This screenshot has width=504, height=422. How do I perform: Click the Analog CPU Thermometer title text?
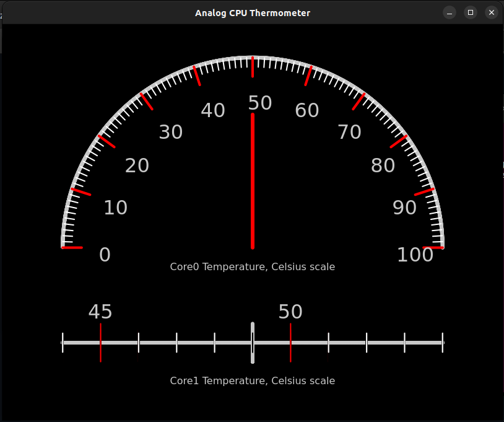point(253,12)
